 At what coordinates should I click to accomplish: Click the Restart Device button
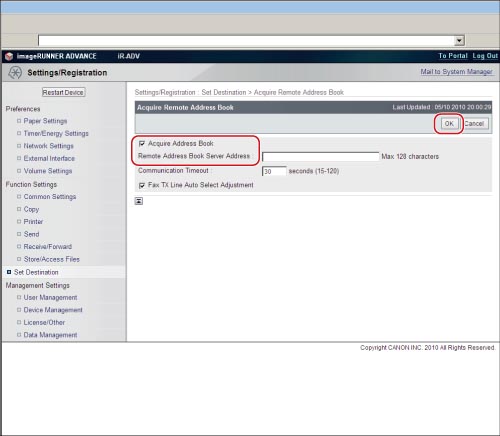pyautogui.click(x=63, y=92)
